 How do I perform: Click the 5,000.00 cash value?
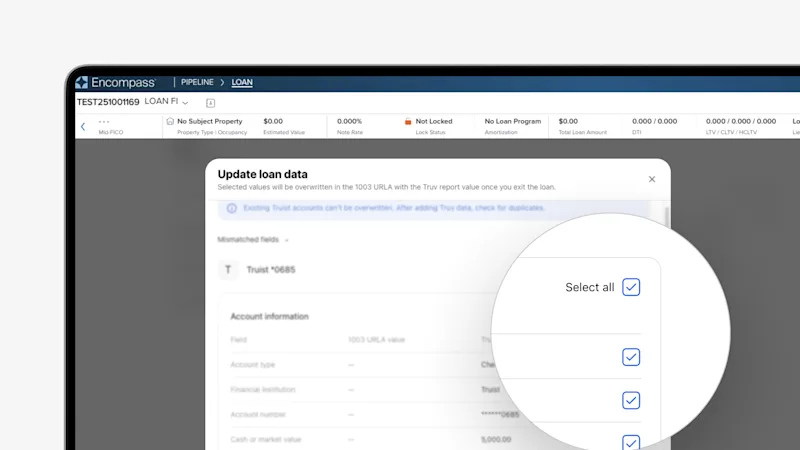pos(496,439)
